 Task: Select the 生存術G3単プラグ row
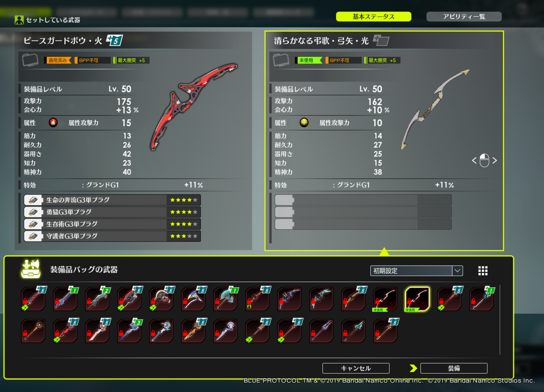[x=112, y=224]
